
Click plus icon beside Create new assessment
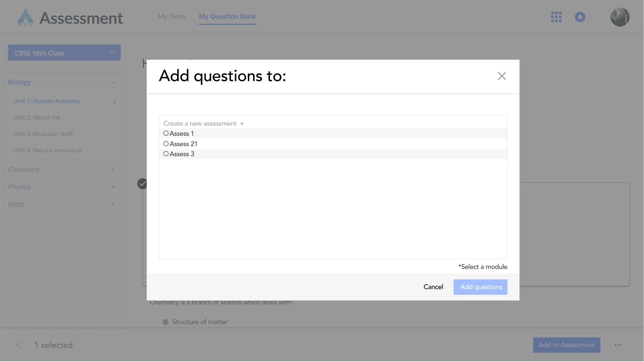point(242,124)
